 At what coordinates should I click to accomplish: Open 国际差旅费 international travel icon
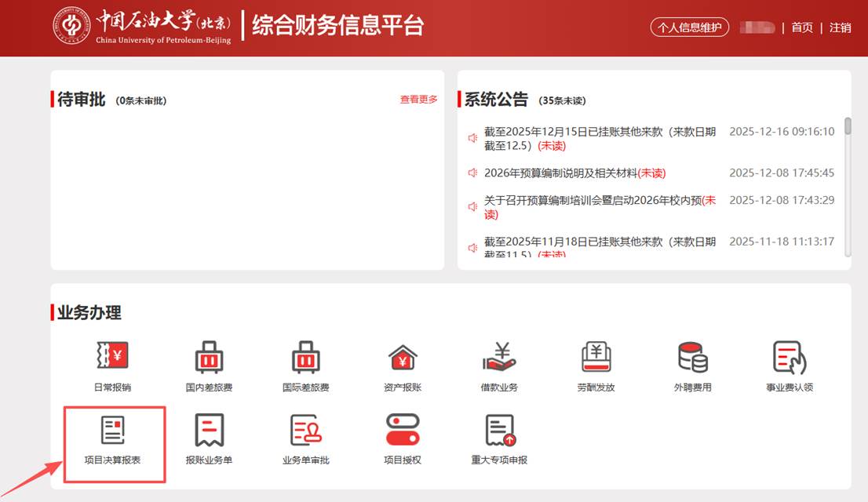305,358
